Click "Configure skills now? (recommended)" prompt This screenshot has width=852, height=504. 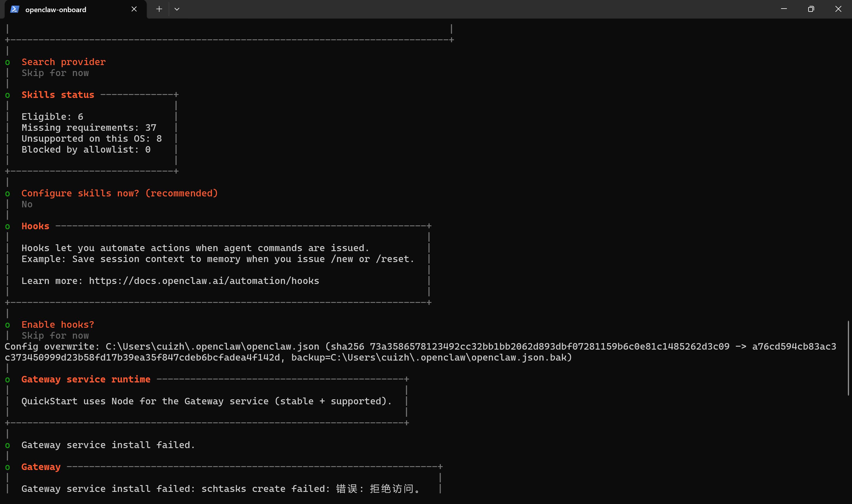(120, 193)
